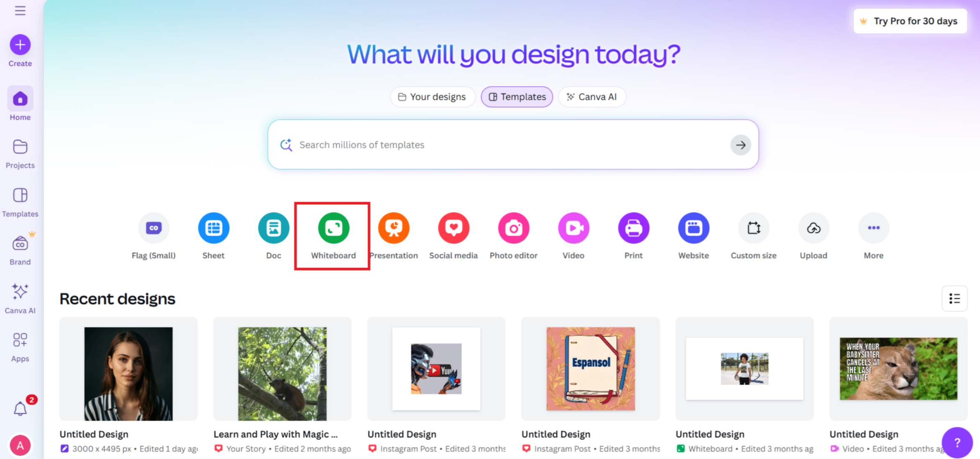Open notifications bell in sidebar
The image size is (980, 459).
tap(20, 409)
